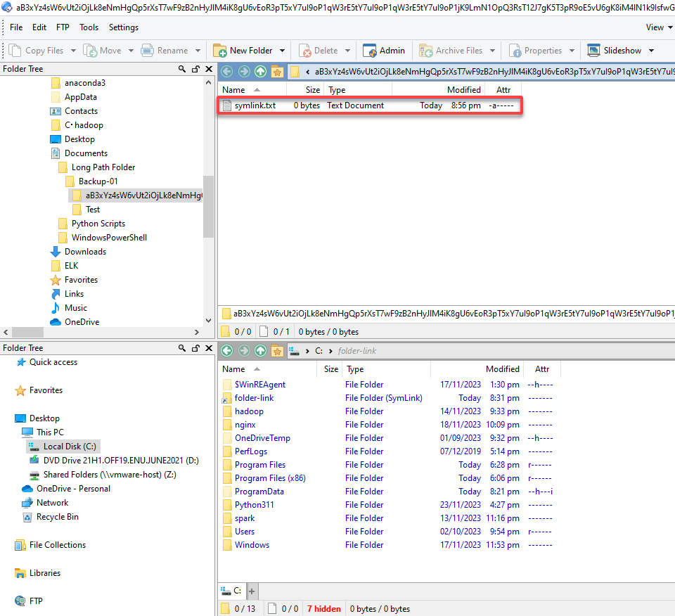The image size is (675, 616).
Task: Toggle lock icon on lower Folder Tree
Action: point(196,348)
